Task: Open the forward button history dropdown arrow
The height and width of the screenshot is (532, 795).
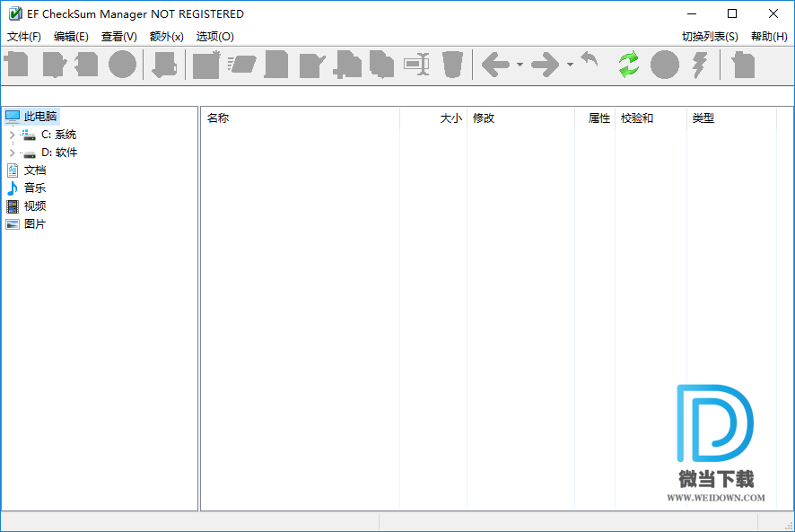Action: point(570,65)
